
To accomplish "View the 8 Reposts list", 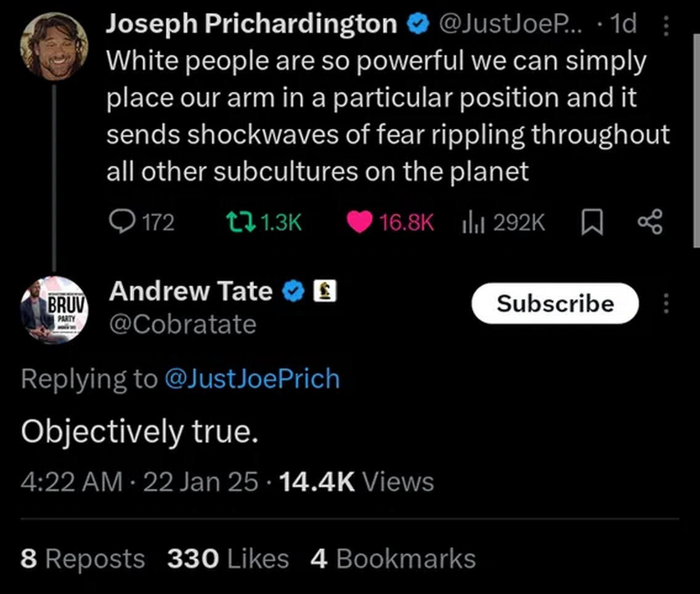I will (x=83, y=559).
